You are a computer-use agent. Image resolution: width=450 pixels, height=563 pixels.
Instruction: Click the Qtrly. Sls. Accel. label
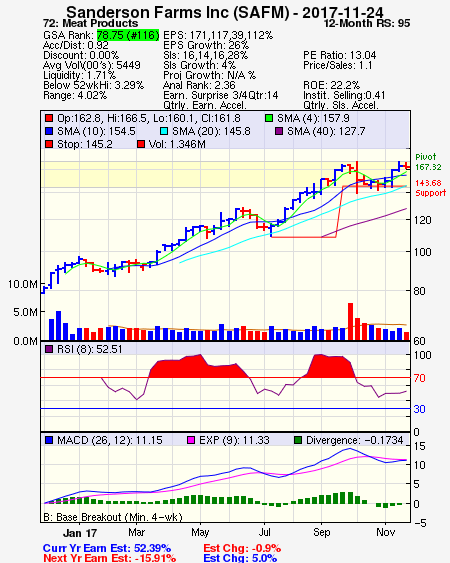coord(341,105)
